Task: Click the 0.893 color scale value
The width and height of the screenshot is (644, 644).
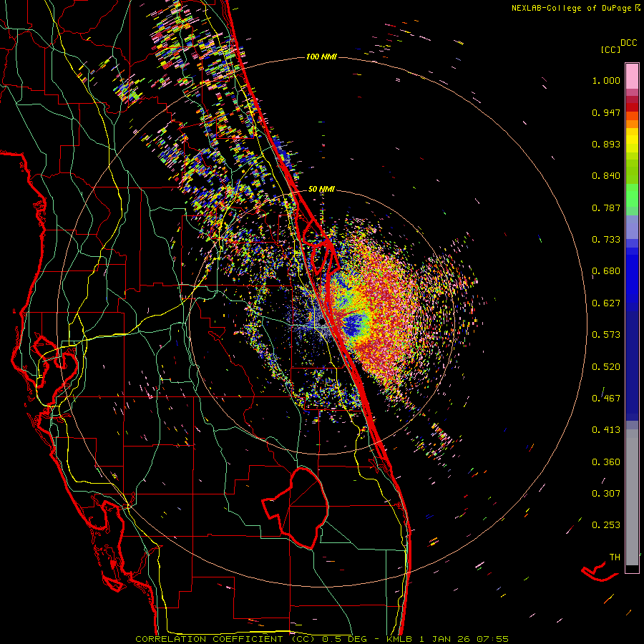Action: 606,144
